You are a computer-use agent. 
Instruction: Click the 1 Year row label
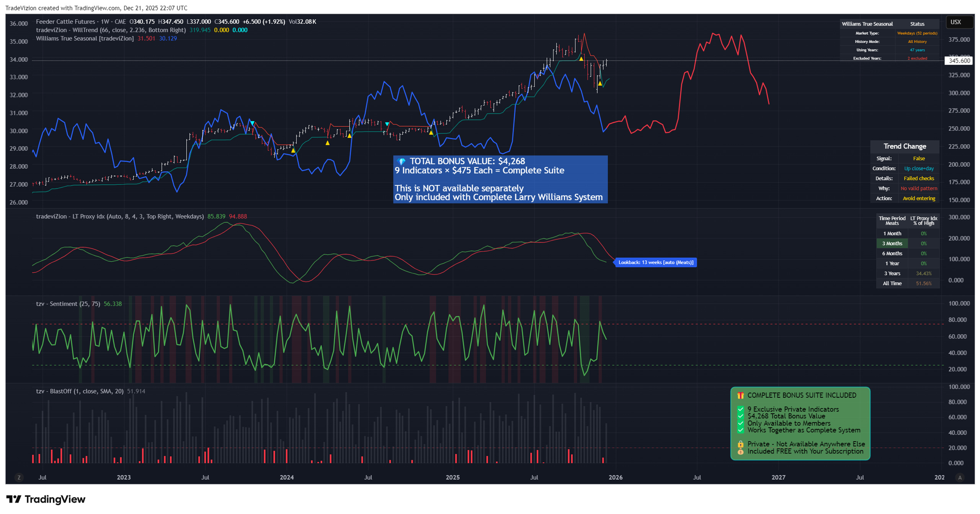(892, 263)
